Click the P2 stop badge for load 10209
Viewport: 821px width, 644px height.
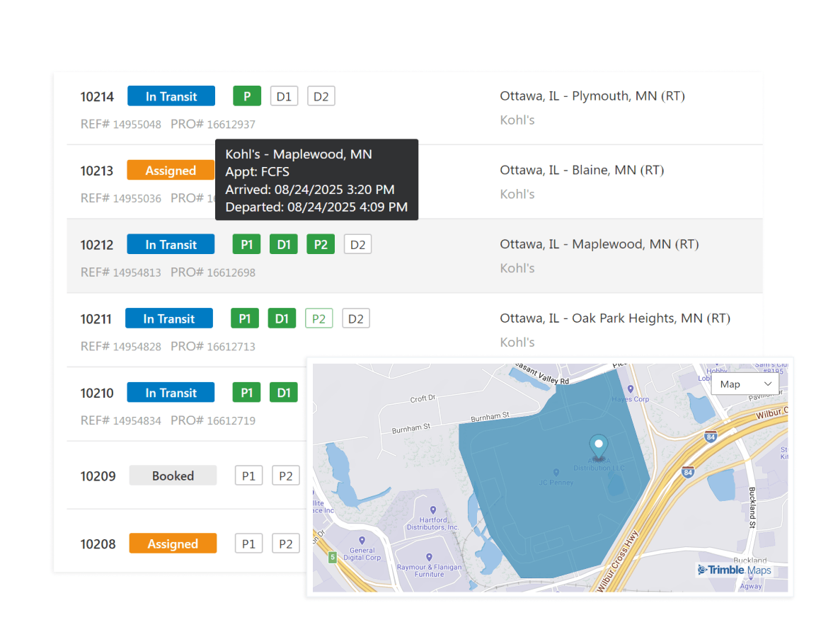286,476
